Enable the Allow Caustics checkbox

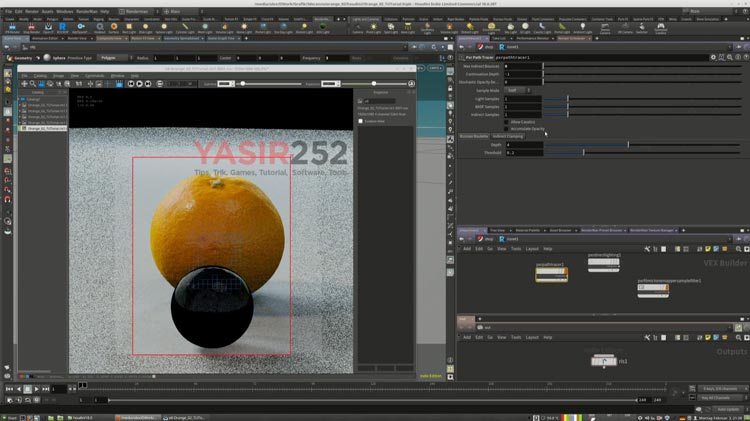tap(506, 122)
